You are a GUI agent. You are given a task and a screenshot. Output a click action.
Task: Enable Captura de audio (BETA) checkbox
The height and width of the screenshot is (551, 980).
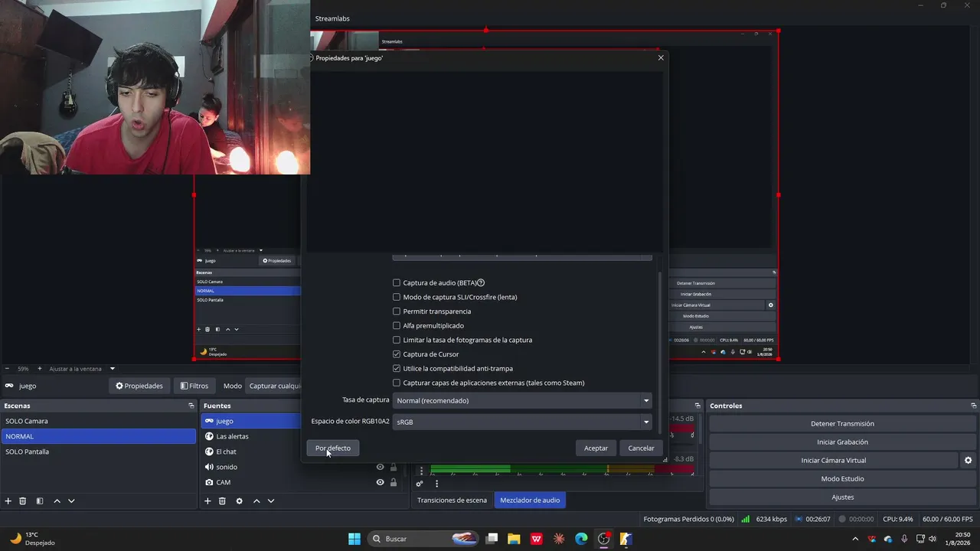point(397,283)
